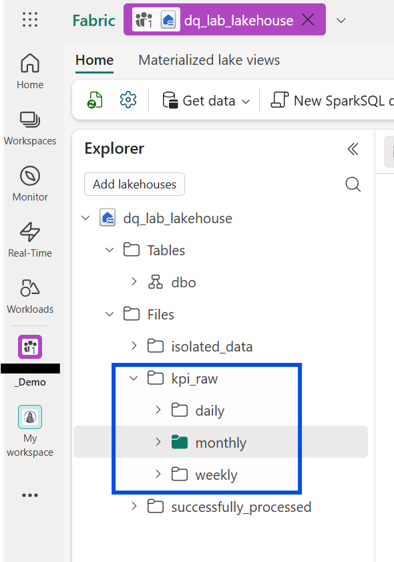This screenshot has height=562, width=394.
Task: Collapse the kpi_raw folder
Action: (133, 378)
